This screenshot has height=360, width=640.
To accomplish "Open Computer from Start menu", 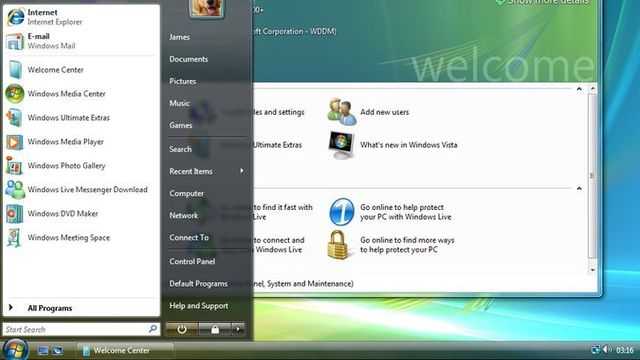I will (187, 193).
